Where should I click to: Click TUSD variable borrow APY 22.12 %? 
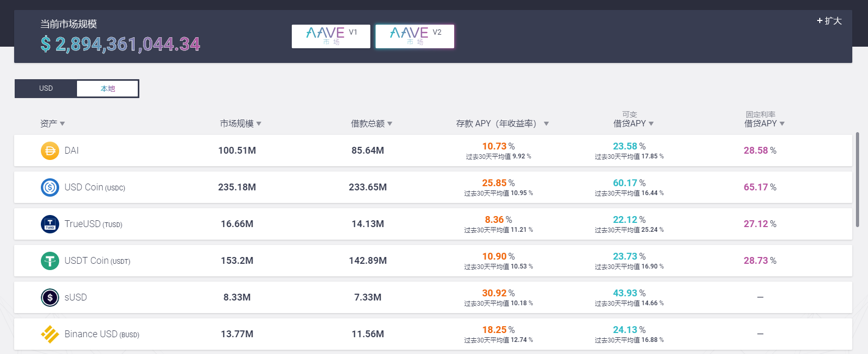[629, 220]
